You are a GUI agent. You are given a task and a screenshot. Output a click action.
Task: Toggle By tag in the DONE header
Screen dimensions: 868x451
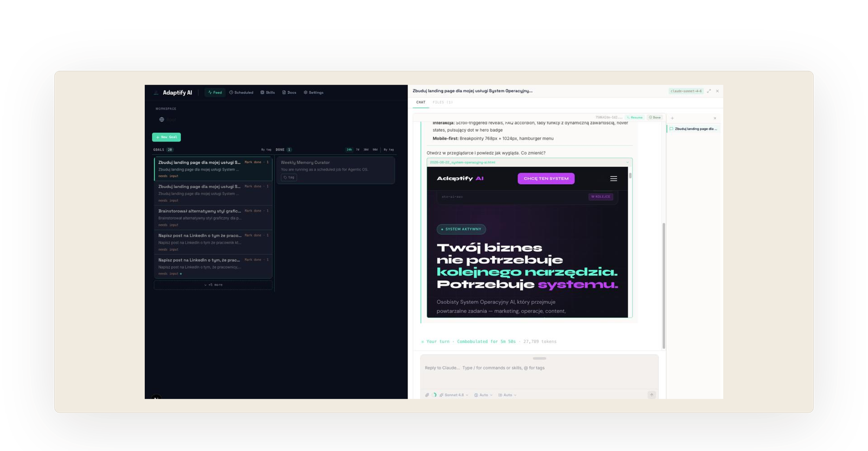click(x=388, y=150)
